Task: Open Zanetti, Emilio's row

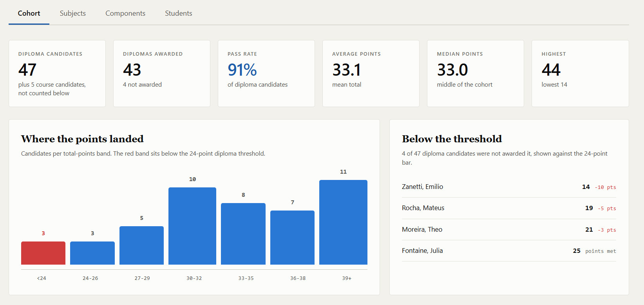Action: tap(509, 187)
